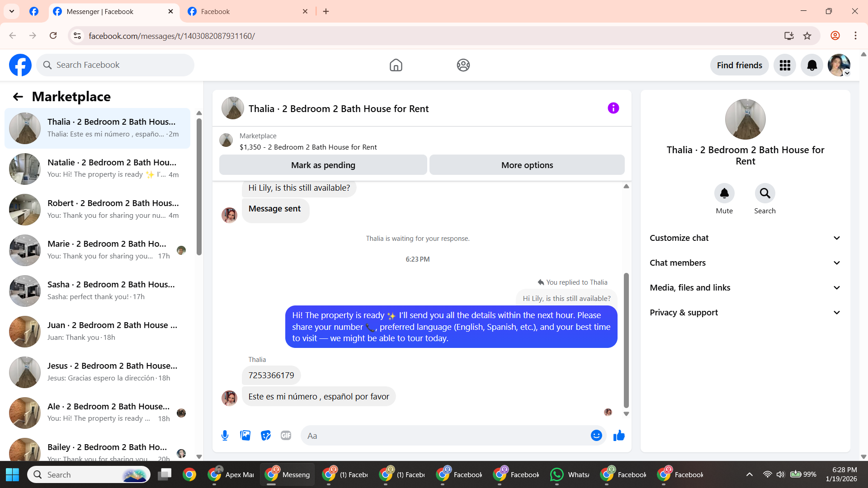This screenshot has width=868, height=488.
Task: Send a thumbs-up like
Action: pyautogui.click(x=619, y=436)
